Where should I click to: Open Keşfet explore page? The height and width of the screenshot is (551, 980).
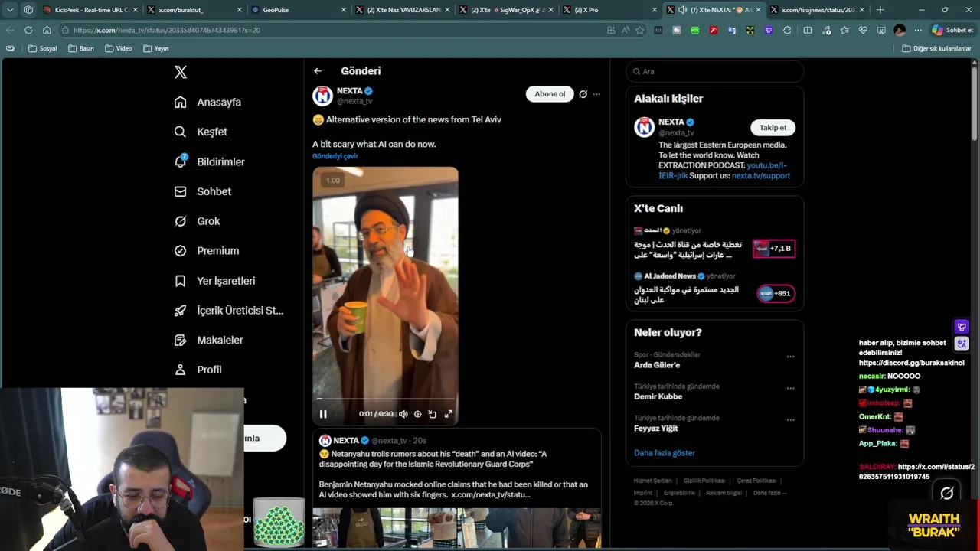click(201, 132)
